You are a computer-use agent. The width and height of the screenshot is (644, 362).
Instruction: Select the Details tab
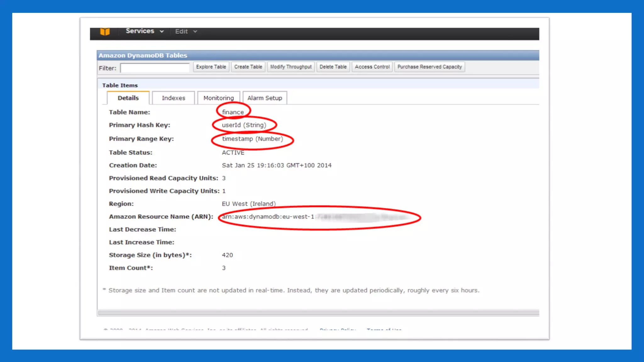point(128,98)
